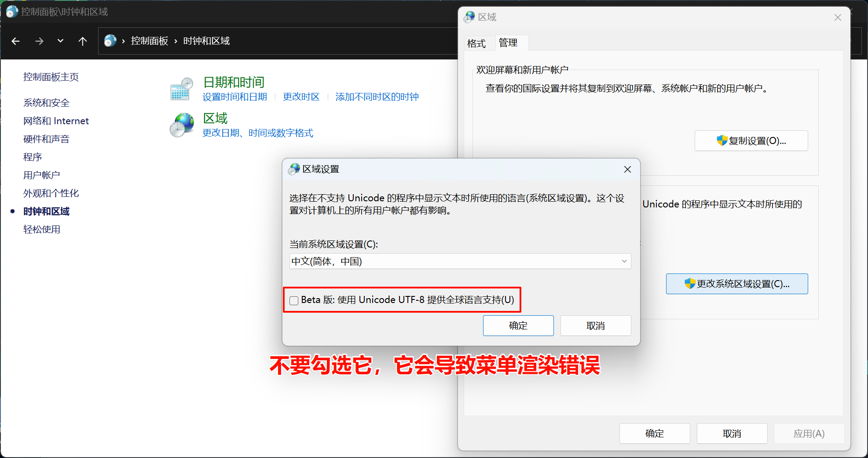Go back with the left arrow button
Viewport: 868px width, 458px height.
pyautogui.click(x=16, y=41)
